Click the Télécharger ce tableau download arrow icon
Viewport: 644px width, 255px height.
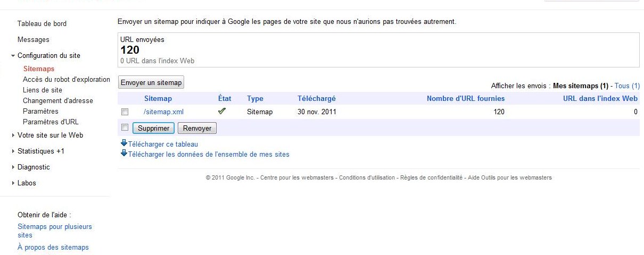[124, 143]
